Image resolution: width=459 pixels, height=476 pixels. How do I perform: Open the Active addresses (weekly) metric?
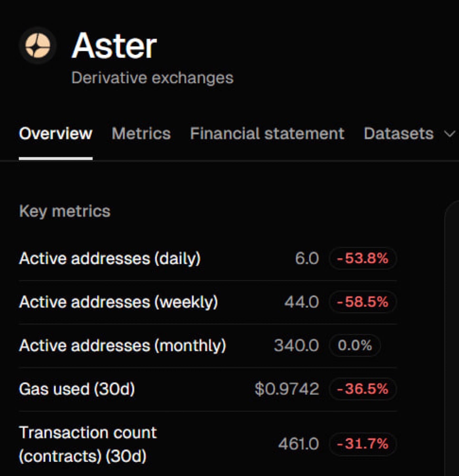(118, 302)
